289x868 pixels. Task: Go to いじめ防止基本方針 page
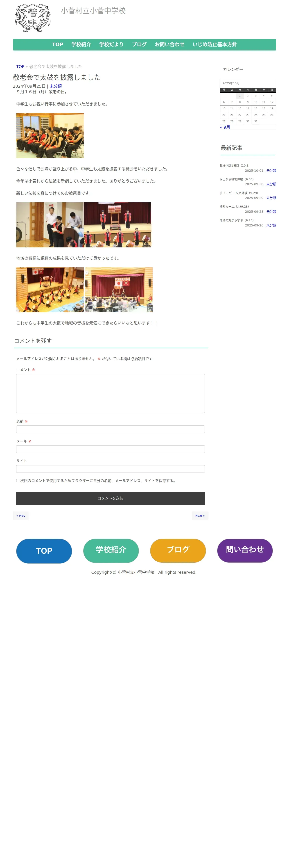[x=215, y=44]
